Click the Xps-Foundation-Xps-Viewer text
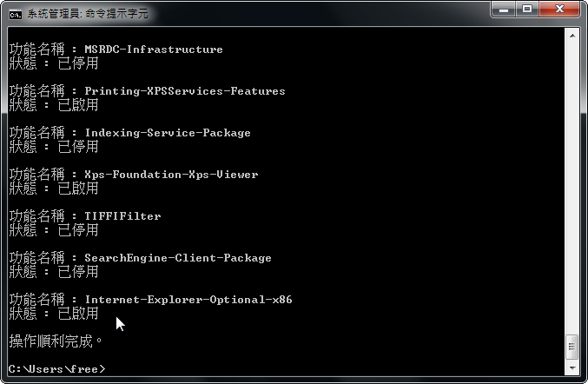 point(171,175)
